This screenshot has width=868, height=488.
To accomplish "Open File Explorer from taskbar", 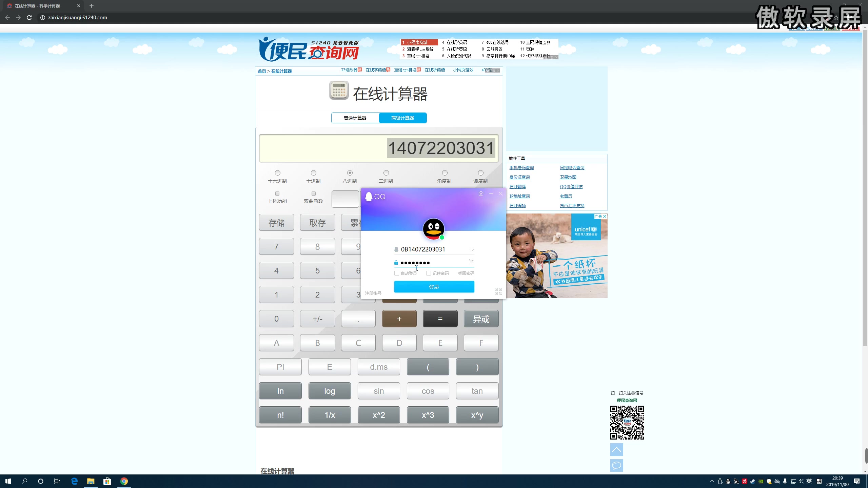I will pos(91,481).
